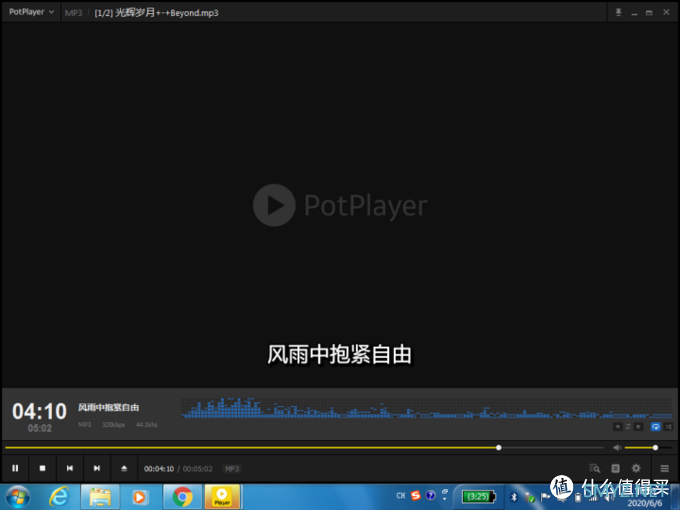680x510 pixels.
Task: Click the blue help question mark tray icon
Action: click(430, 495)
